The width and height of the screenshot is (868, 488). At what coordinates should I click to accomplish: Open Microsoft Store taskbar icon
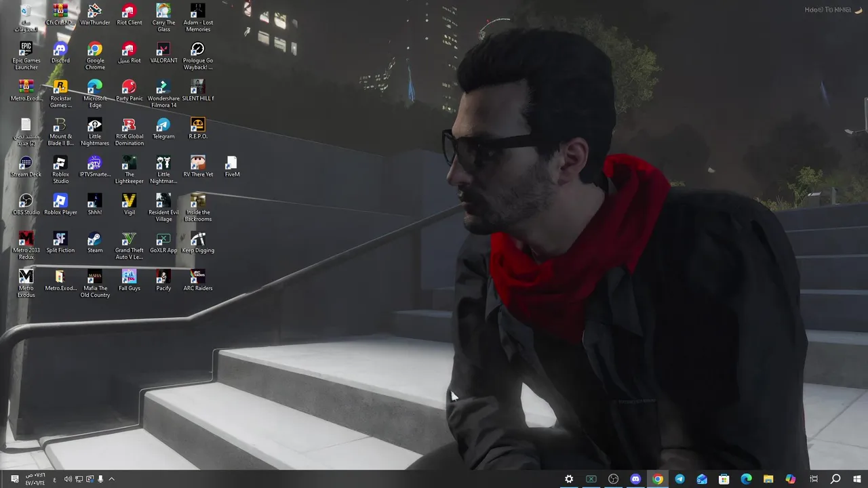pos(724,479)
